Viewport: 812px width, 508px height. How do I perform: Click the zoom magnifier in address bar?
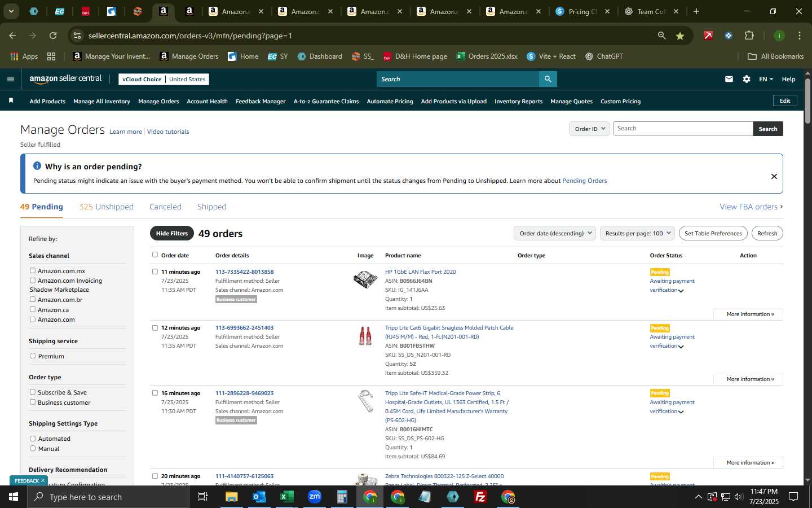pos(661,36)
